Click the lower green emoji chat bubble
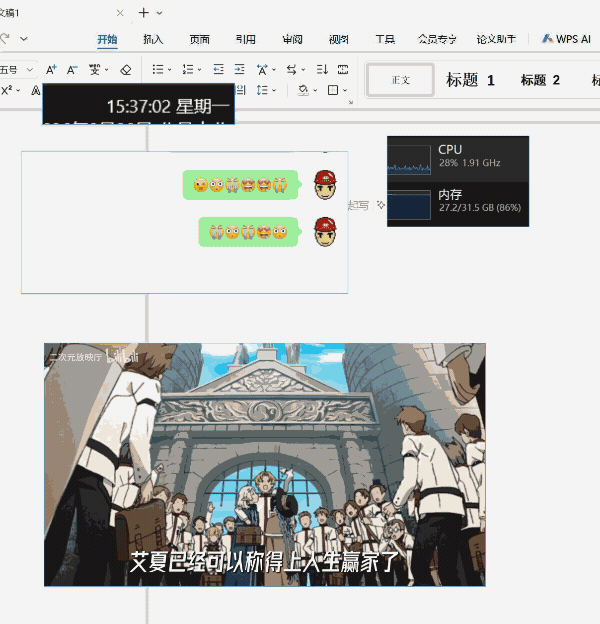Image resolution: width=600 pixels, height=624 pixels. (x=248, y=232)
